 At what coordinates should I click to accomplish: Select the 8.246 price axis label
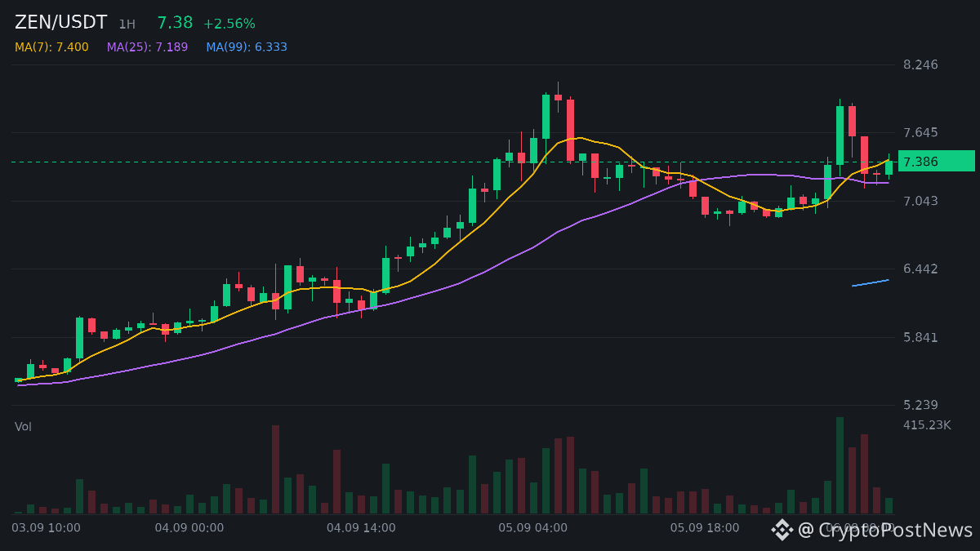coord(920,64)
